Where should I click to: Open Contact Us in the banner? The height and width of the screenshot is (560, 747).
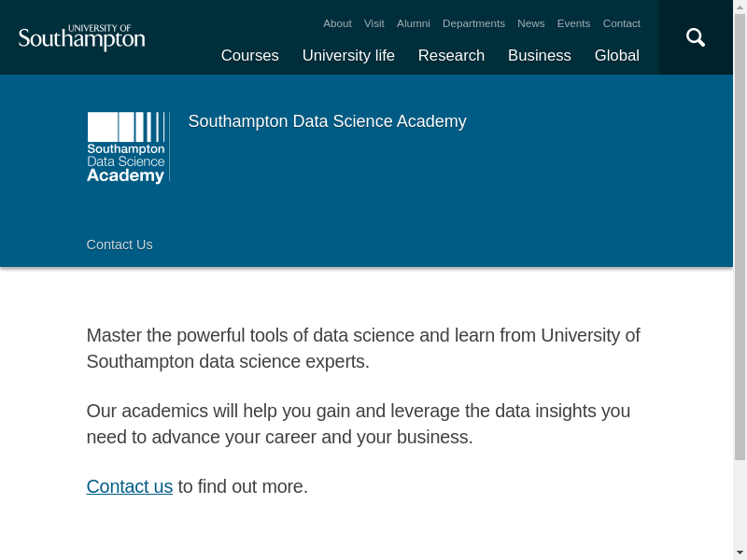coord(120,245)
